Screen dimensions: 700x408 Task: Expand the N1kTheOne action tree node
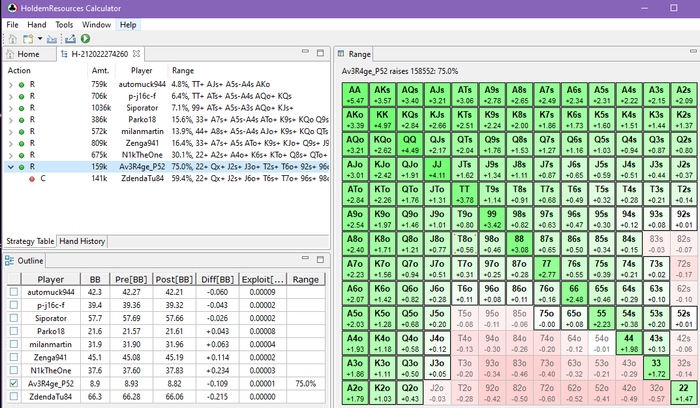pyautogui.click(x=11, y=155)
